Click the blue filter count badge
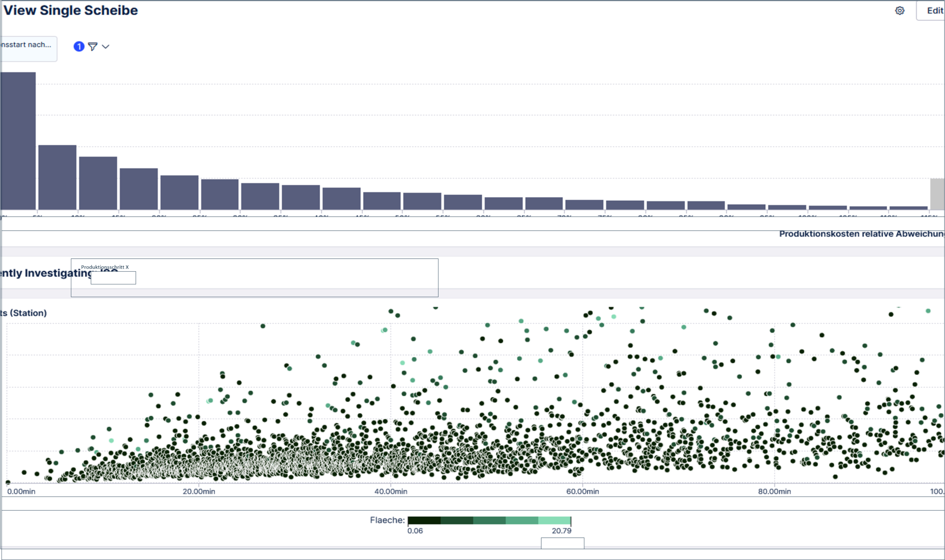Image resolution: width=945 pixels, height=560 pixels. click(79, 46)
